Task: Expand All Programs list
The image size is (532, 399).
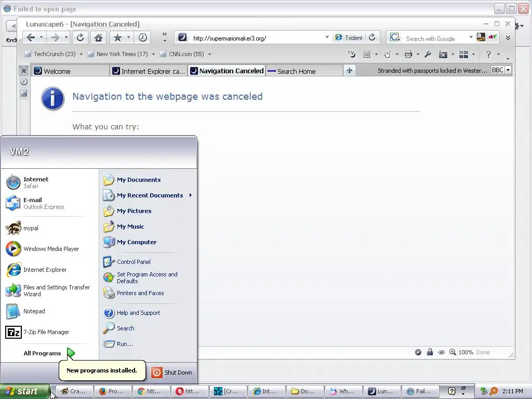Action: pyautogui.click(x=49, y=353)
